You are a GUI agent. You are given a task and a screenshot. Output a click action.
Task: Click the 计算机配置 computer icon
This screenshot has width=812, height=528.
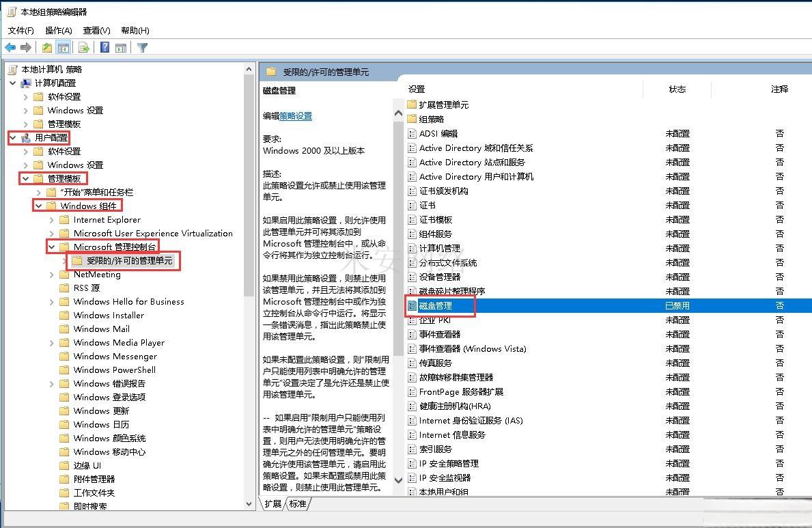coord(26,83)
